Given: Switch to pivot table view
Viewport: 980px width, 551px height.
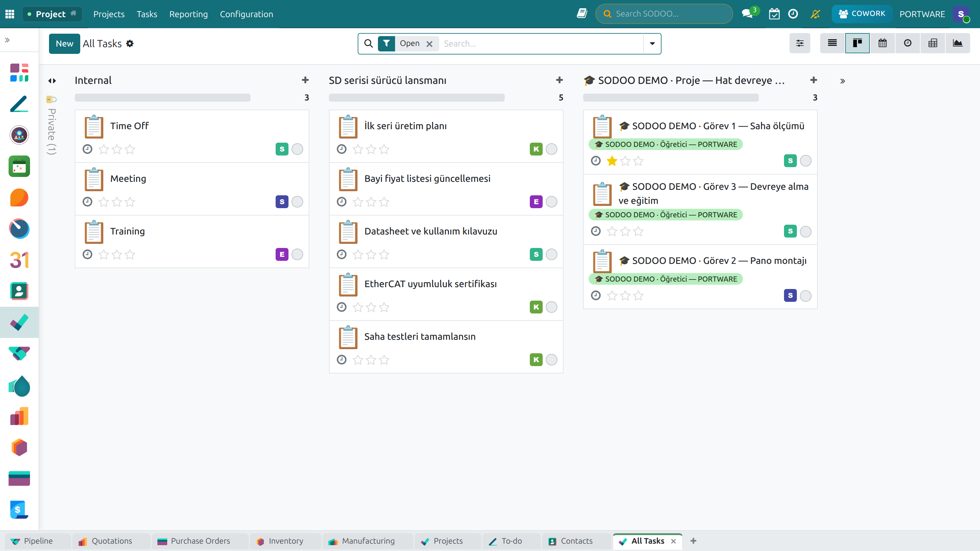Looking at the screenshot, I should coord(933,43).
